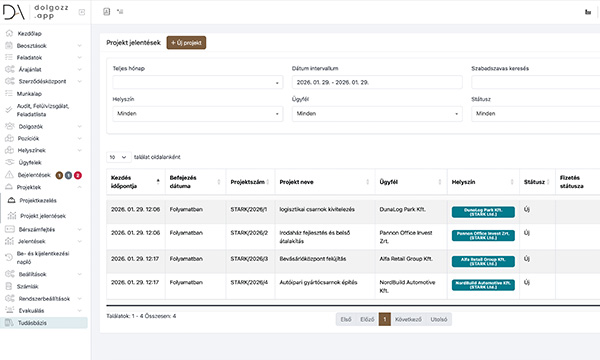Viewport: 600px width, 360px height.
Task: Collapse the Projektek menu chevron
Action: [80, 187]
